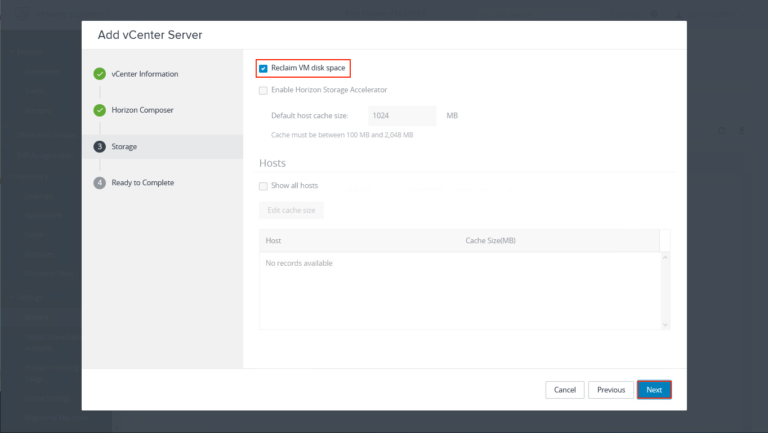The height and width of the screenshot is (433, 768).
Task: Click the hosts table scroll down arrow
Action: tap(665, 324)
